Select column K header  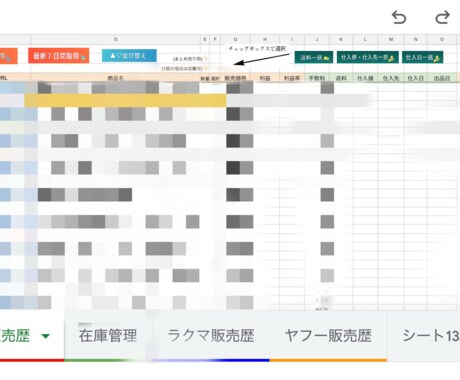coord(341,39)
